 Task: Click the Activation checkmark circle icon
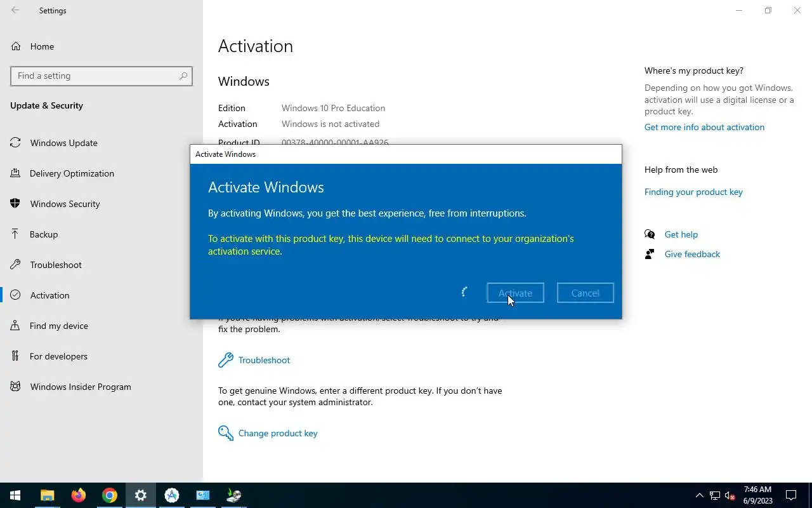tap(15, 295)
